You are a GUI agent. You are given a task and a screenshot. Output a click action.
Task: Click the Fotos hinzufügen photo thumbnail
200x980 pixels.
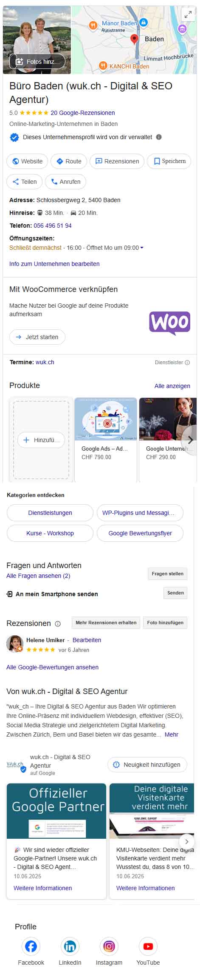click(x=37, y=62)
